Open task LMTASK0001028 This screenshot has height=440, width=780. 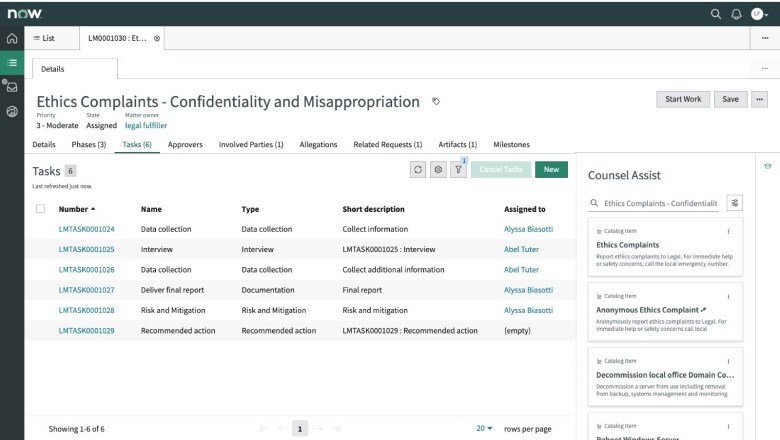click(x=87, y=310)
